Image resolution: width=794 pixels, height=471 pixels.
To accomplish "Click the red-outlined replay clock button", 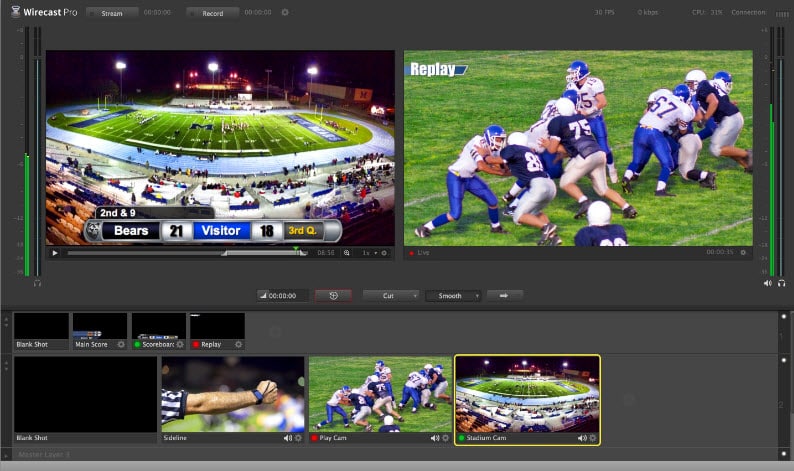I will [333, 296].
